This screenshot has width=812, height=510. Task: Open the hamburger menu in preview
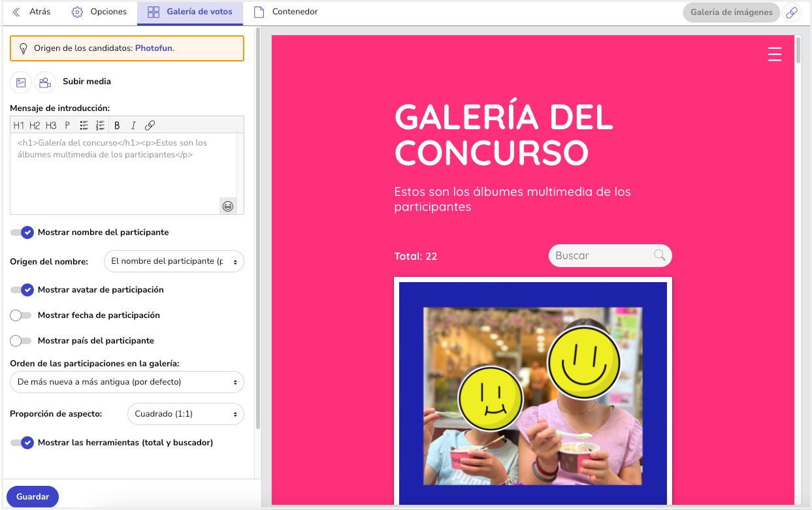pyautogui.click(x=775, y=54)
